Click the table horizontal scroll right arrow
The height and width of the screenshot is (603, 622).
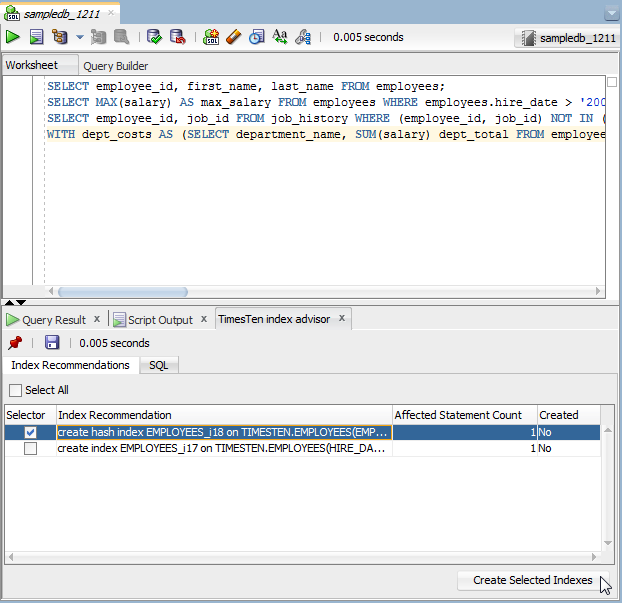pos(594,557)
